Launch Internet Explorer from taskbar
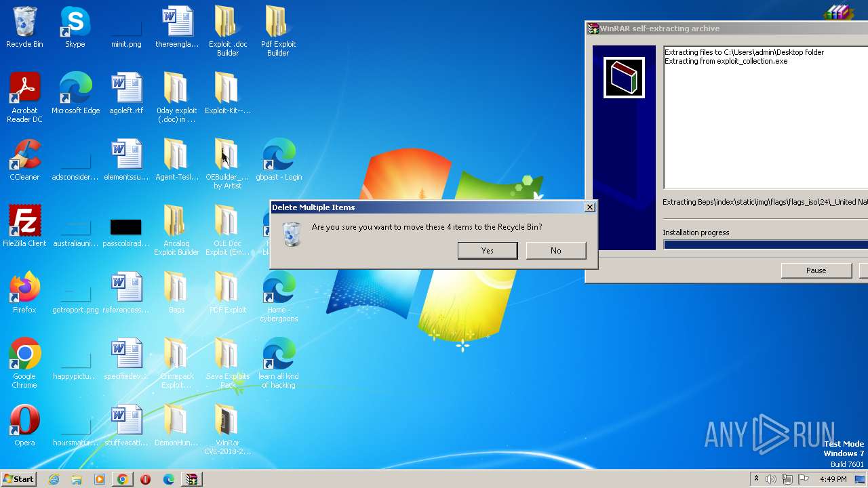Viewport: 868px width, 488px height. click(54, 479)
